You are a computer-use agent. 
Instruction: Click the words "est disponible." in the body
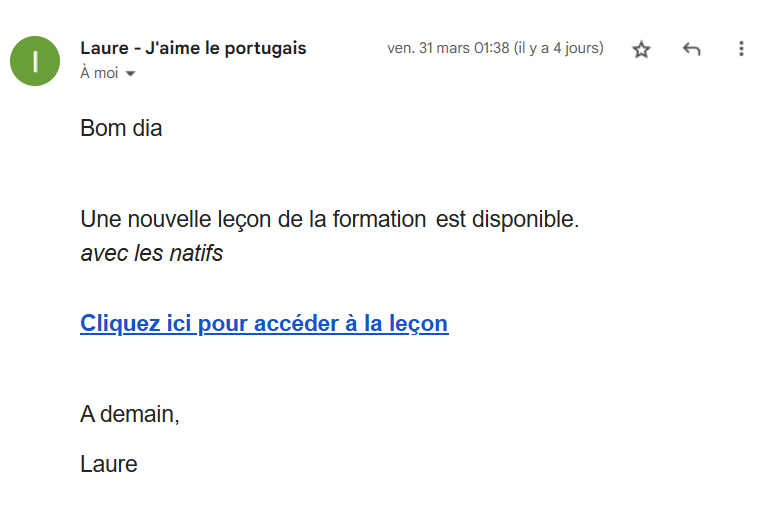pyautogui.click(x=507, y=219)
